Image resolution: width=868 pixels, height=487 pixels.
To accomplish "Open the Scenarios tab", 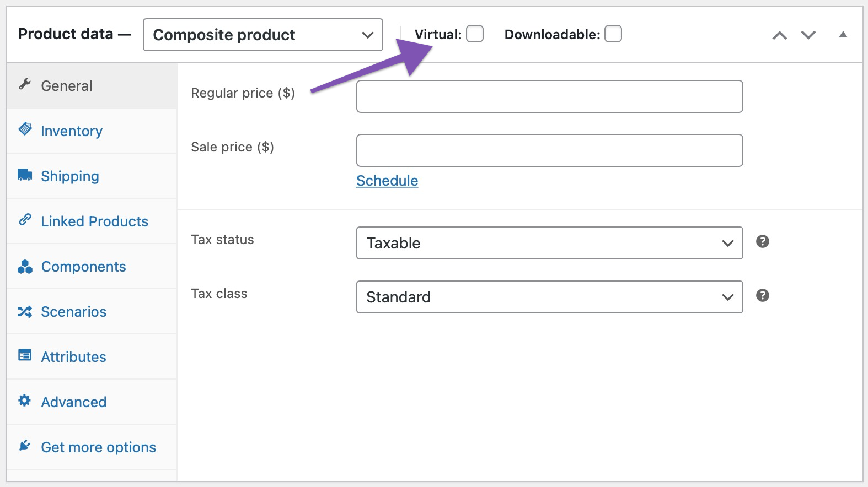I will pos(73,311).
